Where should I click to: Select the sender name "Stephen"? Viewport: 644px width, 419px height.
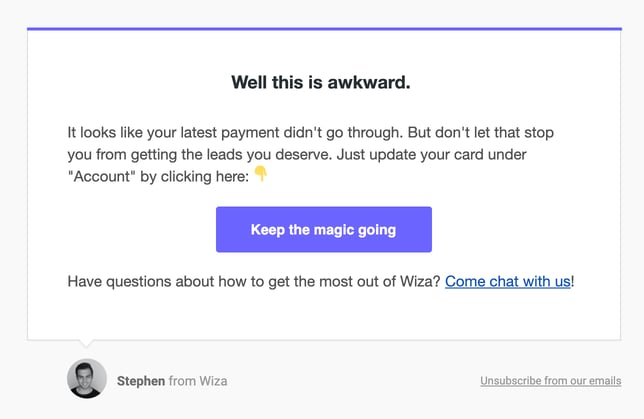coord(140,381)
